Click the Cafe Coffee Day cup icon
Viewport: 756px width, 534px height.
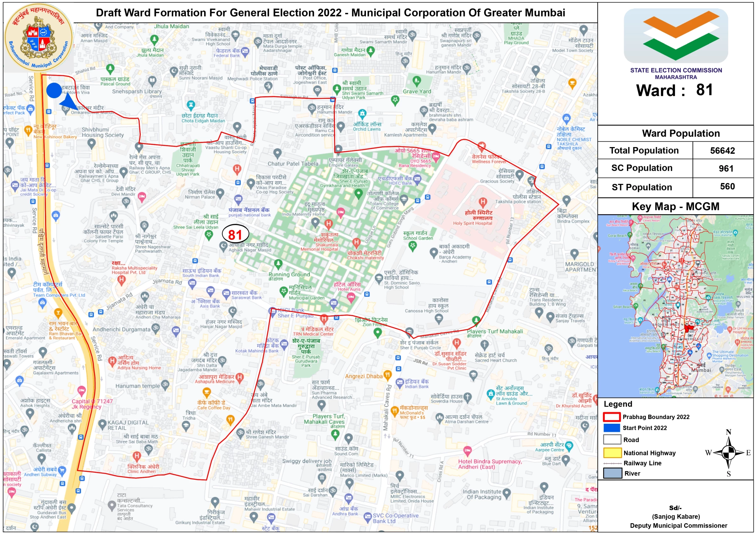click(206, 392)
